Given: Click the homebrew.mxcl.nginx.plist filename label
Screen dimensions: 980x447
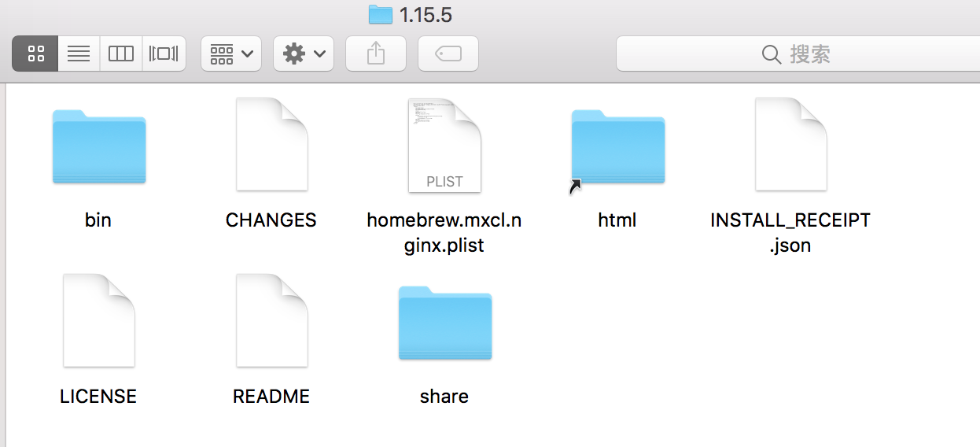Looking at the screenshot, I should point(444,233).
